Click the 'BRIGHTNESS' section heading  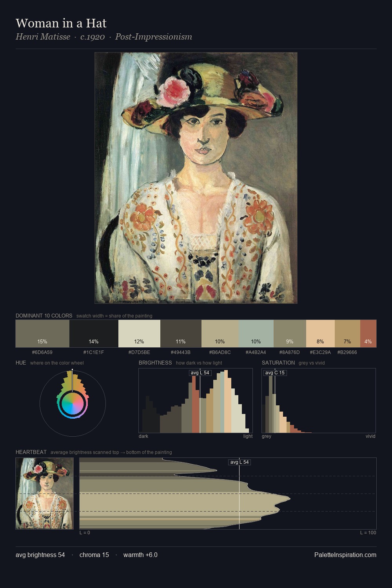tap(155, 363)
